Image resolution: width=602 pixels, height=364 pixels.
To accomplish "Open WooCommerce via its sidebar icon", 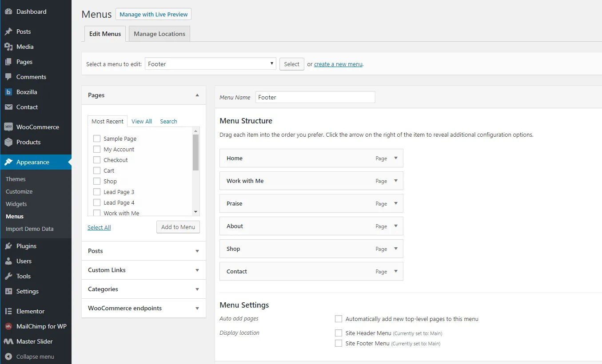I will pyautogui.click(x=8, y=127).
